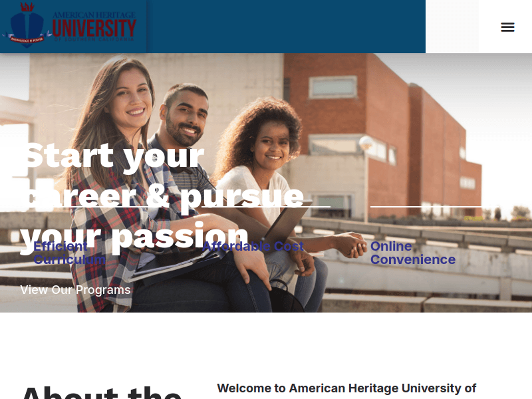Click the red UNIVERSITY wordmark in the logo
The width and height of the screenshot is (532, 399).
[x=94, y=28]
